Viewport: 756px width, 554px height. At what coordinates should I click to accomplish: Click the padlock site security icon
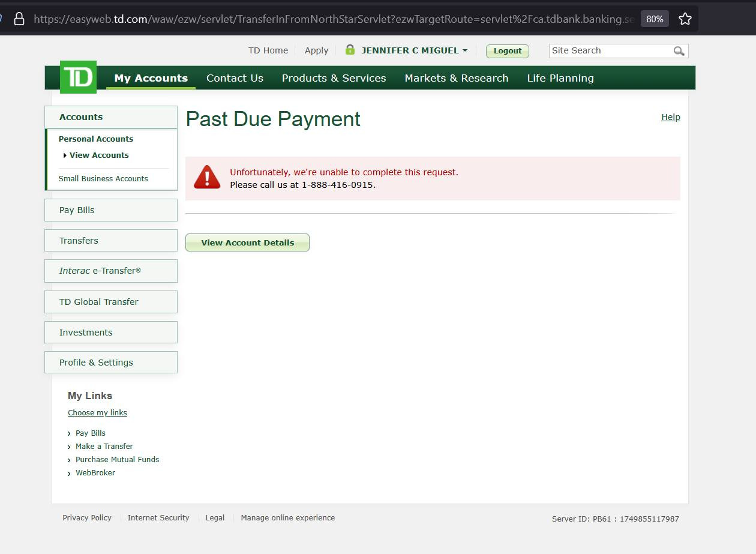tap(19, 19)
